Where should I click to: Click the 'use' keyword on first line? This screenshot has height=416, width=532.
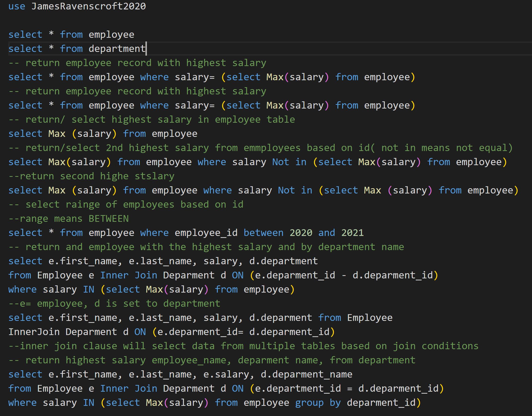point(17,6)
